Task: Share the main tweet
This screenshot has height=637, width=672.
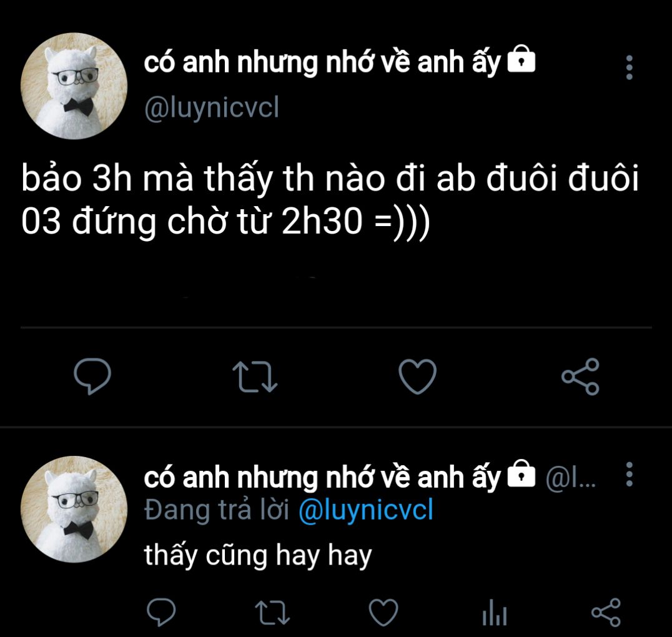Action: (580, 377)
